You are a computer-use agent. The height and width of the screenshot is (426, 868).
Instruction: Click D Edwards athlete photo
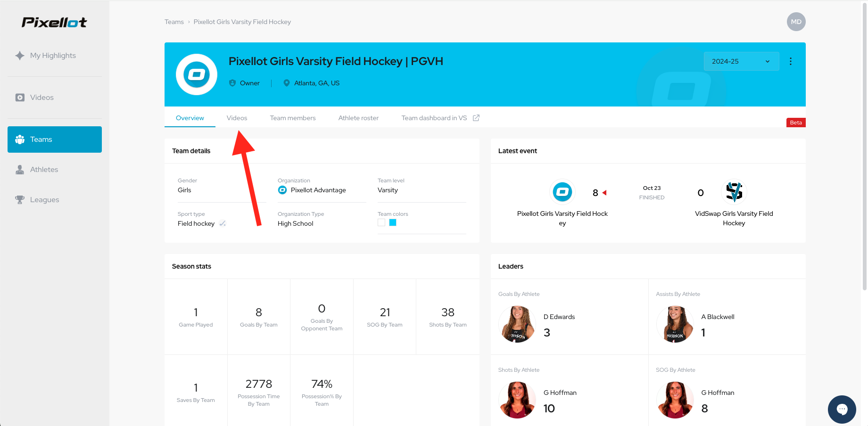tap(517, 324)
